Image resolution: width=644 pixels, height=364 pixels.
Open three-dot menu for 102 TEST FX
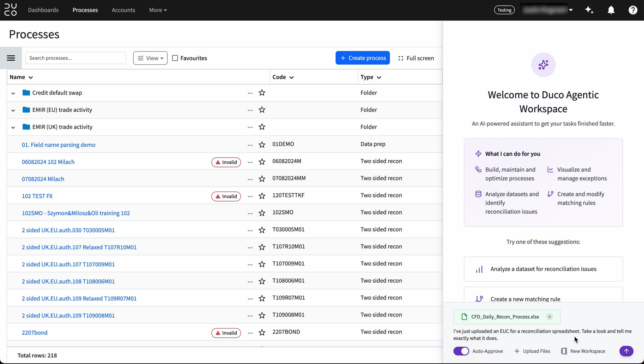(250, 196)
